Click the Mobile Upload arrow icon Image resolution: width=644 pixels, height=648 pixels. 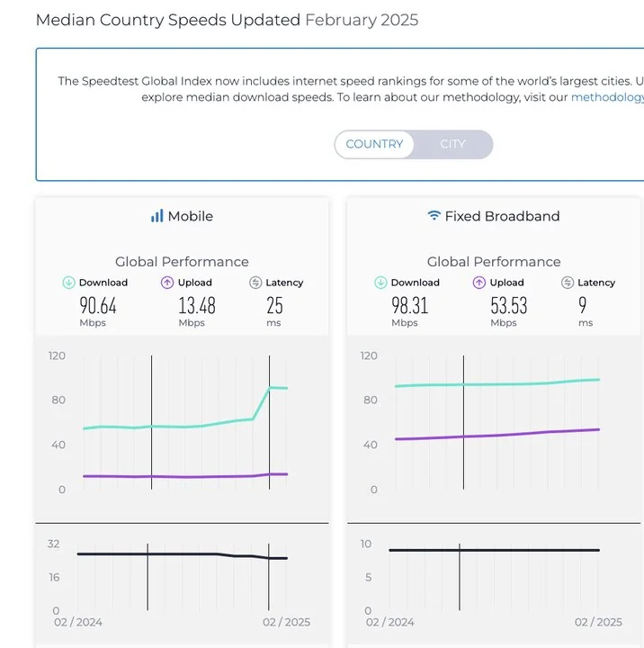click(x=166, y=283)
